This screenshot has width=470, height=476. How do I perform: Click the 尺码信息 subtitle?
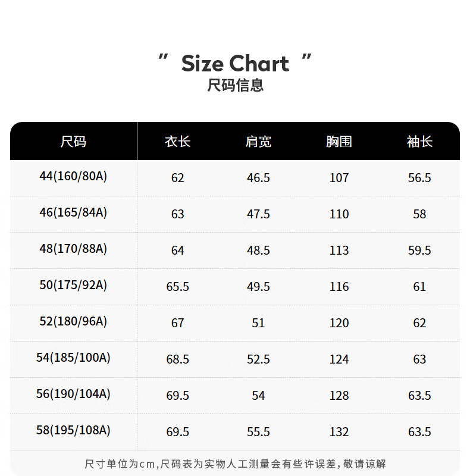235,86
